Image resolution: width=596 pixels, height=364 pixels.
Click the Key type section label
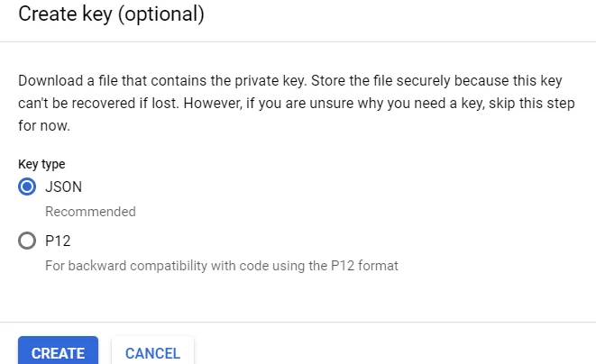click(41, 164)
